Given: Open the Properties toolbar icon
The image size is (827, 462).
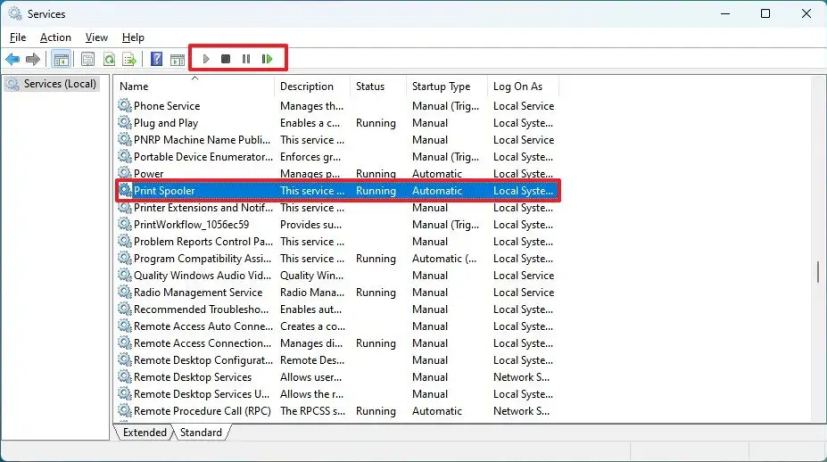Looking at the screenshot, I should click(88, 59).
